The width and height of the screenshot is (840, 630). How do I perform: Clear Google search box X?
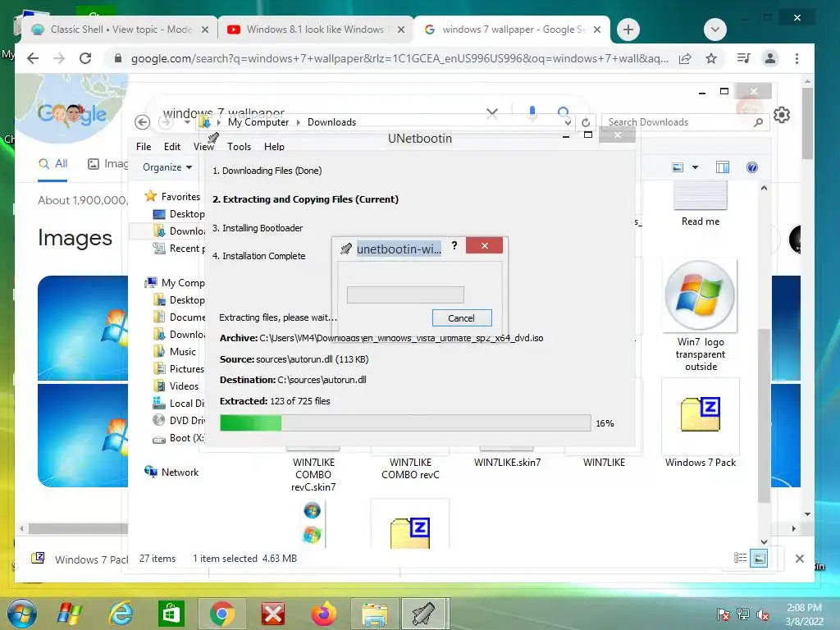tap(492, 113)
